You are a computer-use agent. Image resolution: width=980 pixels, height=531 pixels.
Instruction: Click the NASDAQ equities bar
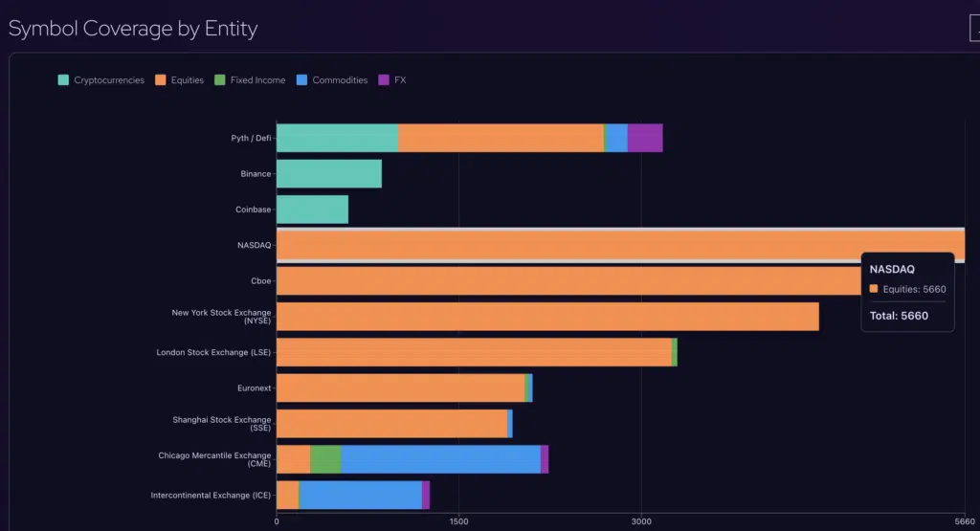point(620,245)
